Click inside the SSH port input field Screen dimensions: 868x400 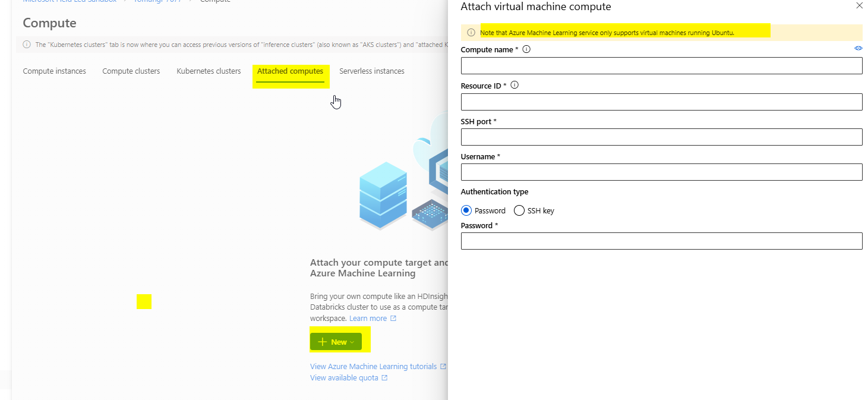click(x=661, y=137)
